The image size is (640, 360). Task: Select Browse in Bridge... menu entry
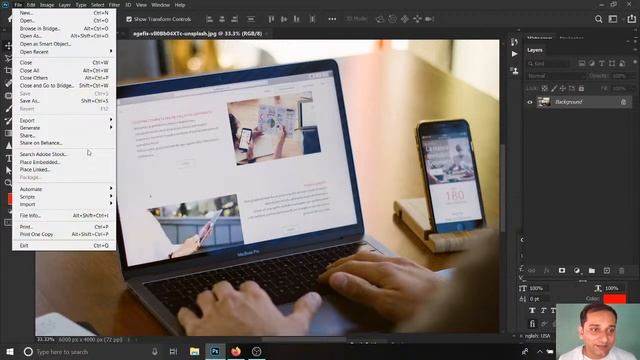point(64,29)
